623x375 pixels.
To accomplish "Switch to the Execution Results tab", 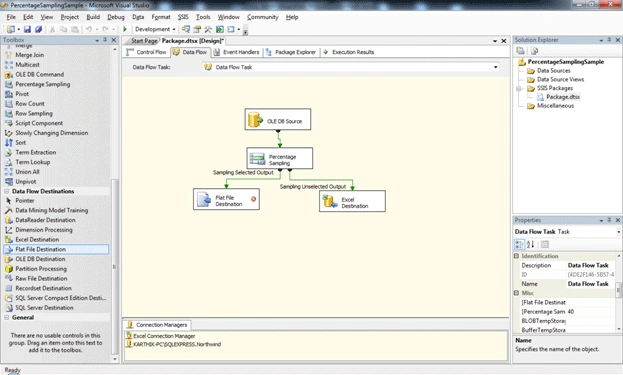I will tap(348, 52).
